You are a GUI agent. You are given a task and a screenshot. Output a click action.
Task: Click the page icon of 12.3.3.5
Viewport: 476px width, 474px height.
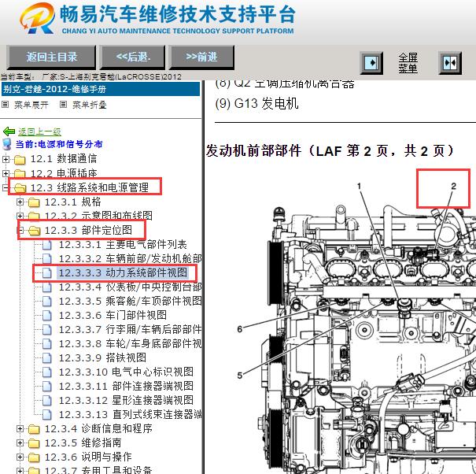[x=46, y=302]
